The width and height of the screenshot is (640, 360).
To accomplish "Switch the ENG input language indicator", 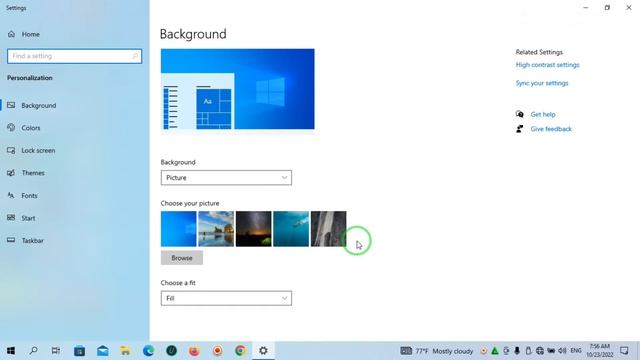I will 576,351.
